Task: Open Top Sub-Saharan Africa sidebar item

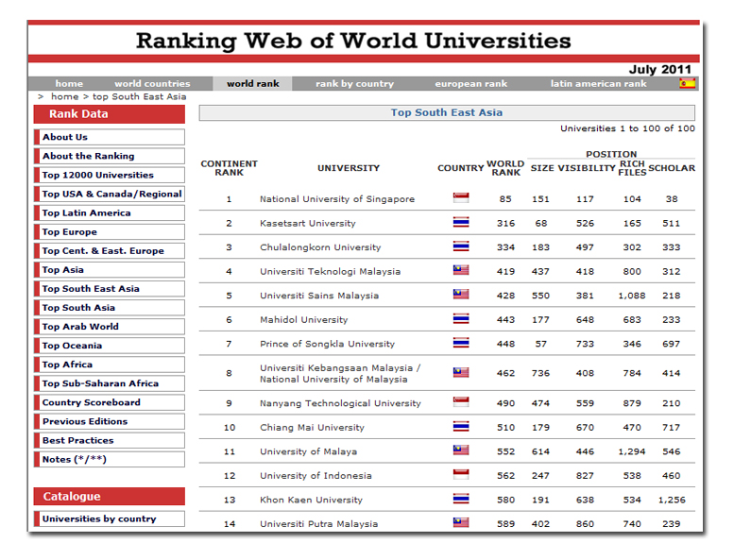Action: (x=110, y=383)
